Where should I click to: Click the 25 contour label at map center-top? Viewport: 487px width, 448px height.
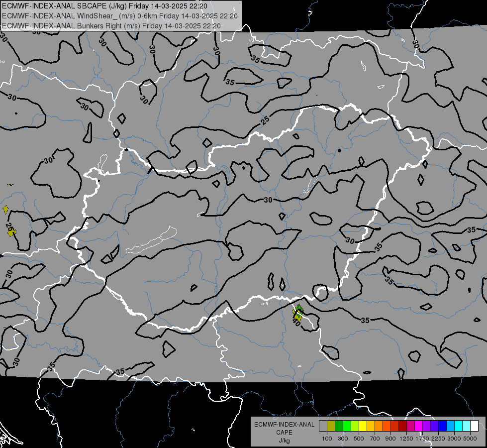click(x=265, y=120)
